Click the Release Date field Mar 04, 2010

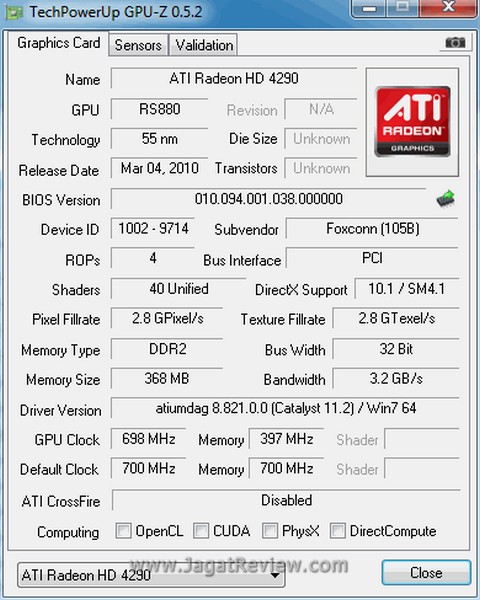160,168
